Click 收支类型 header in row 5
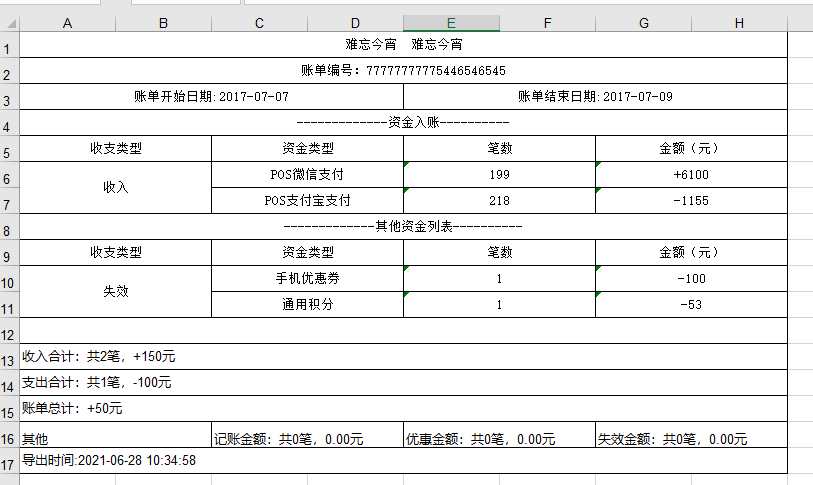This screenshot has width=813, height=485. pyautogui.click(x=116, y=148)
